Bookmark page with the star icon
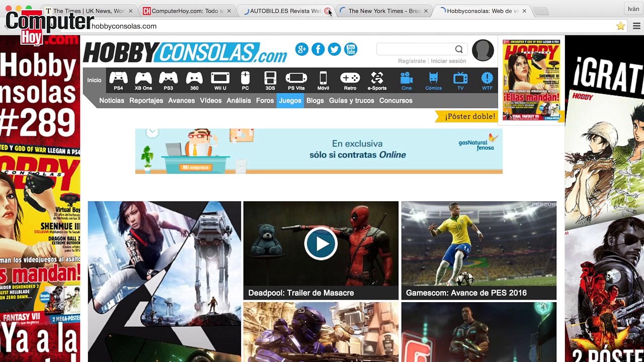Screen dimensions: 644x362 [620, 26]
